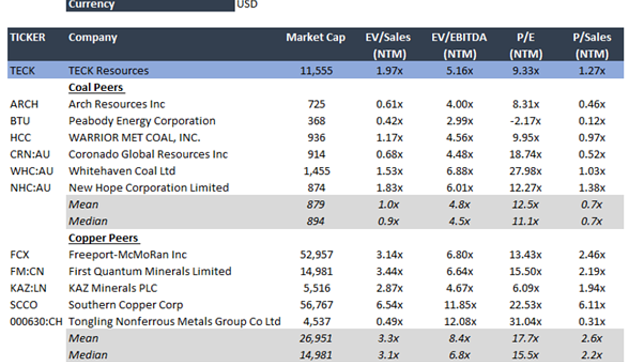Select Arch Resources P/E value 8.31x

(x=526, y=104)
